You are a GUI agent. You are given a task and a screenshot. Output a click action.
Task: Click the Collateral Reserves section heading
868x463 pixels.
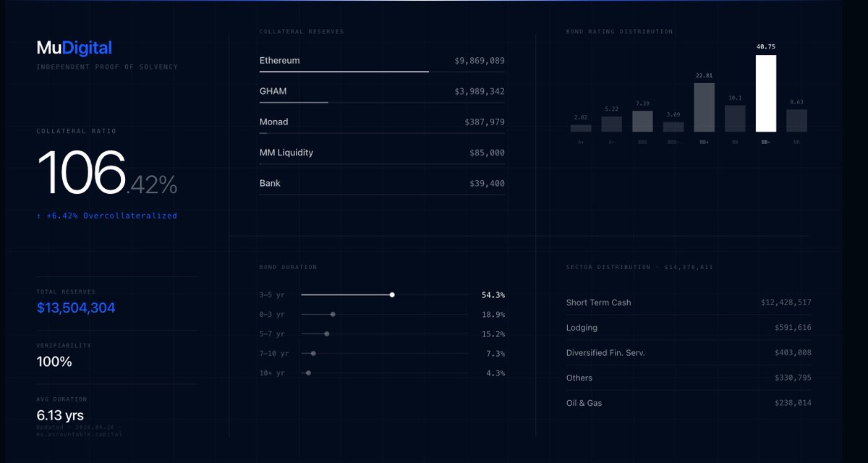302,32
